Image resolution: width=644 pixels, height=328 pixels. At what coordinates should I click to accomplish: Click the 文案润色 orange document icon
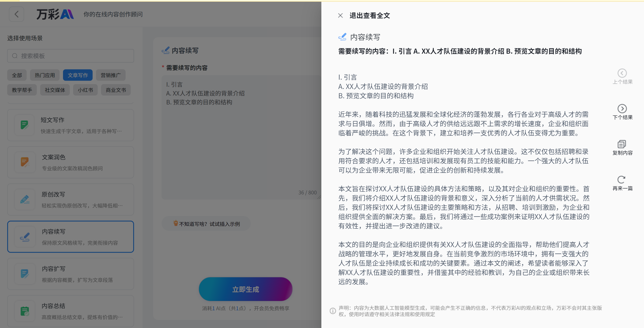coord(25,162)
